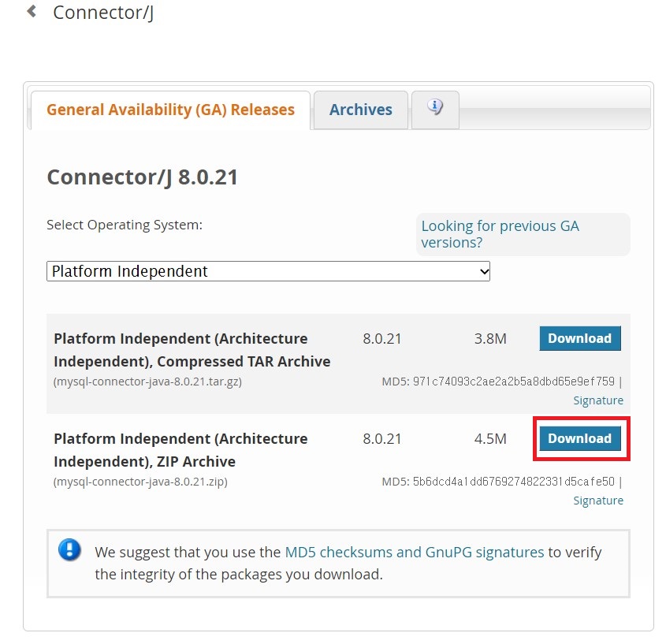This screenshot has width=666, height=644.
Task: Open Signature link for the tar.gz file
Action: click(x=598, y=400)
